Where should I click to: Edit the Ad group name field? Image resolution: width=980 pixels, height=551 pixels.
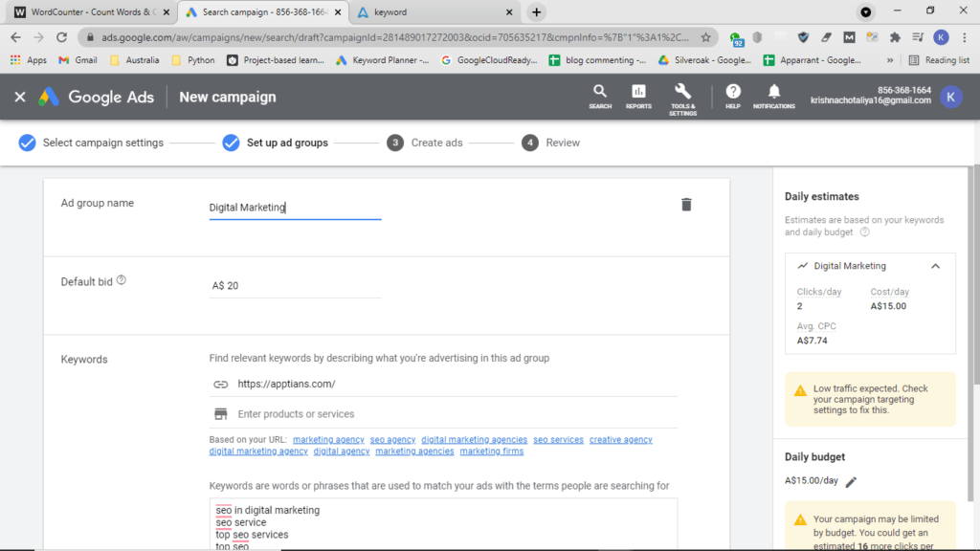coord(295,208)
